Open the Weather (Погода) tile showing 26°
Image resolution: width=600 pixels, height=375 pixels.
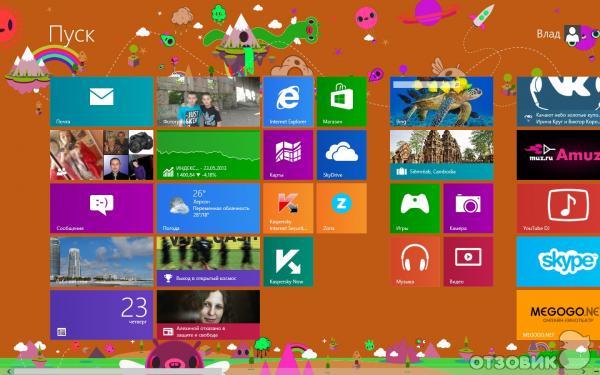[x=208, y=208]
